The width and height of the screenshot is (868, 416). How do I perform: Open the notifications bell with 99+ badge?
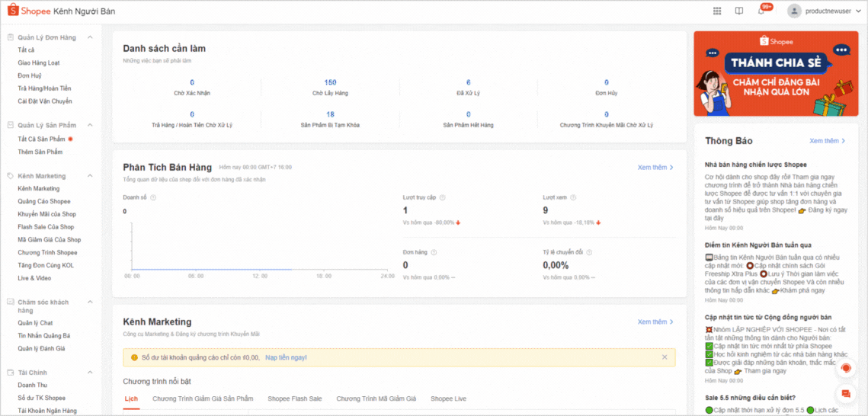[x=761, y=11]
